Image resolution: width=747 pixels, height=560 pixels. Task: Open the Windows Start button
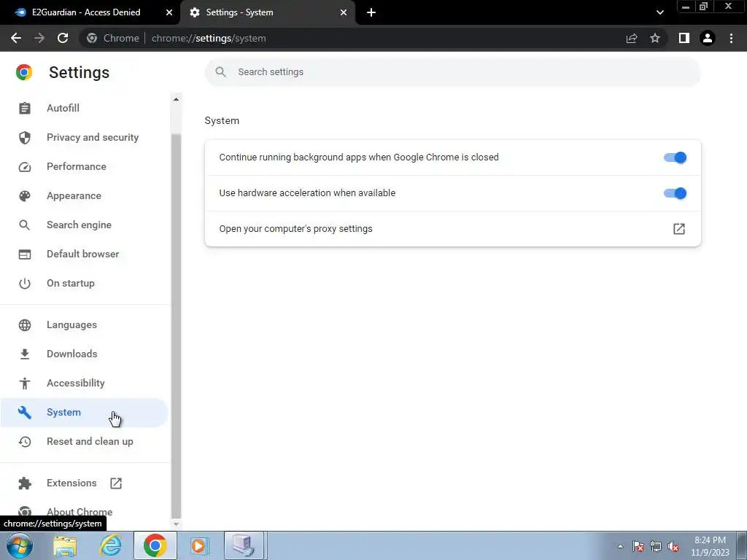pyautogui.click(x=19, y=545)
